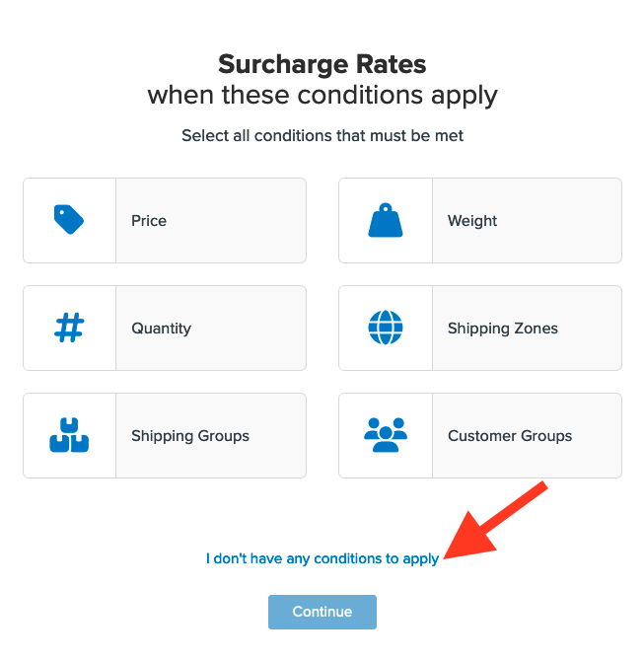644x661 pixels.
Task: Select the Price condition label
Action: pos(149,221)
